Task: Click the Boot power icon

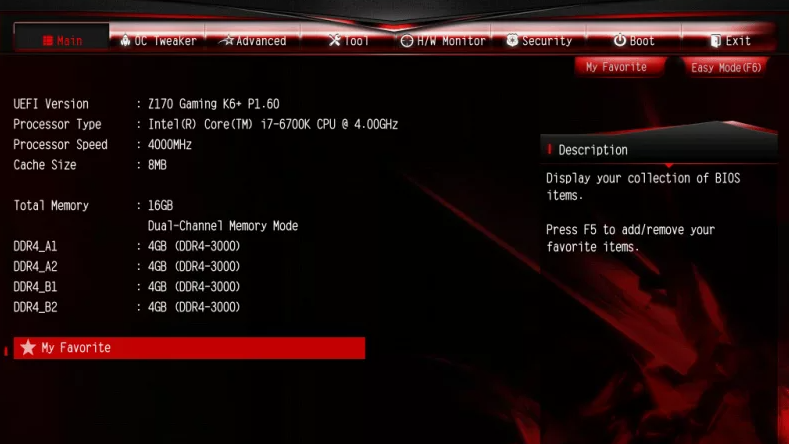Action: [x=620, y=40]
